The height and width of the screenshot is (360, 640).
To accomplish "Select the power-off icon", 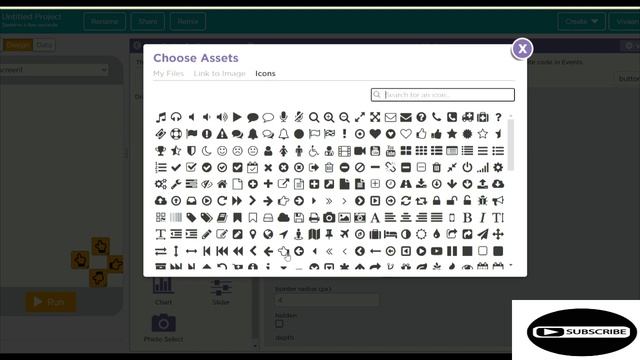I will (467, 167).
